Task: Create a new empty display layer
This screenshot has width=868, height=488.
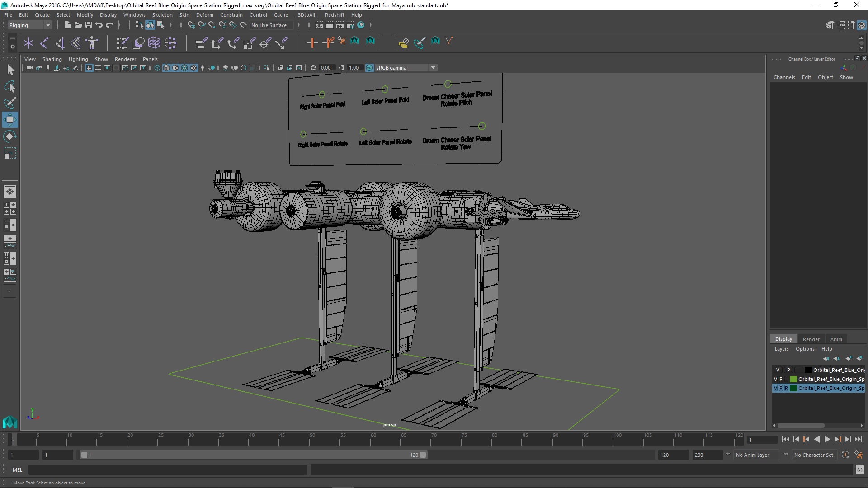Action: [849, 358]
